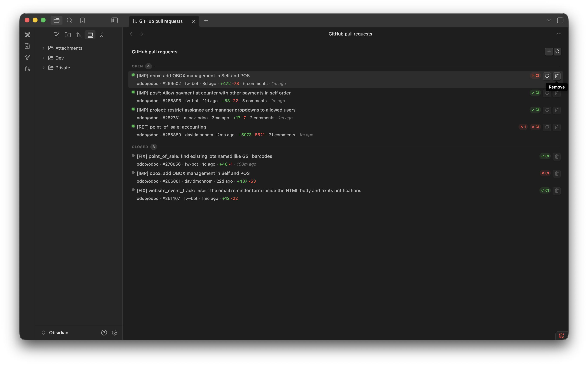
Task: Remove closed PR #261407 trash icon
Action: (557, 191)
